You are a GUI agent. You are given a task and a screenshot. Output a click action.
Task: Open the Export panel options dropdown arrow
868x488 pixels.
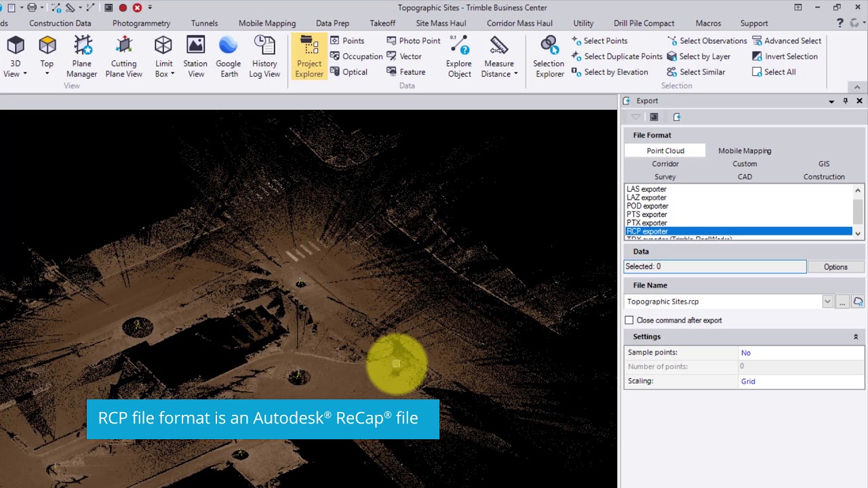[831, 101]
